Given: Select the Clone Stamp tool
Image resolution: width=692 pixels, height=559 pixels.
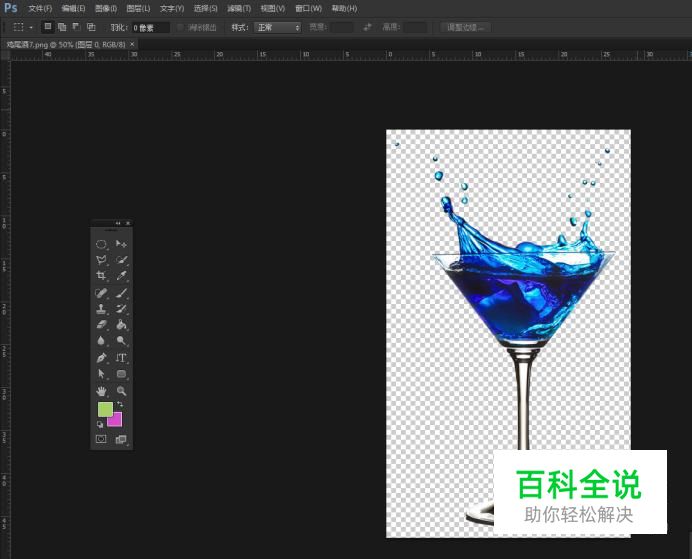Looking at the screenshot, I should 101,309.
